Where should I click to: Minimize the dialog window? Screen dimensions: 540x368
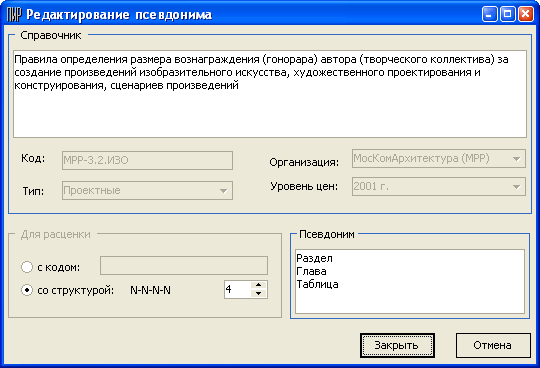coord(489,14)
